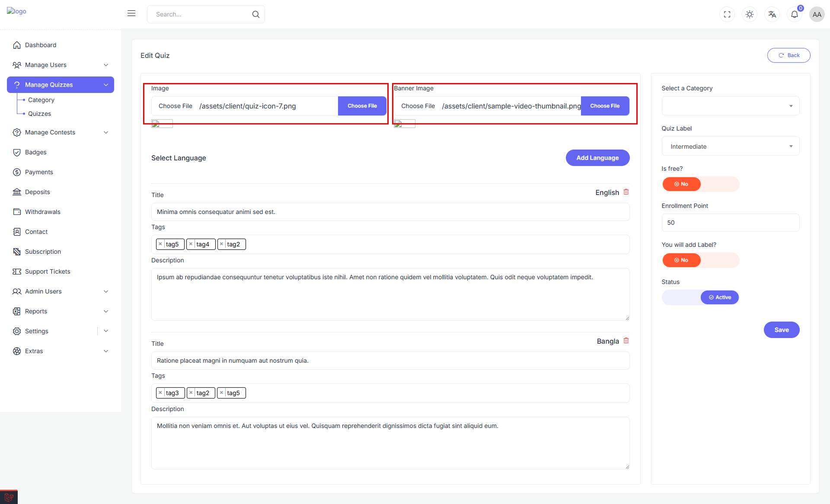Open the Category submenu item
This screenshot has height=504, width=830.
41,100
